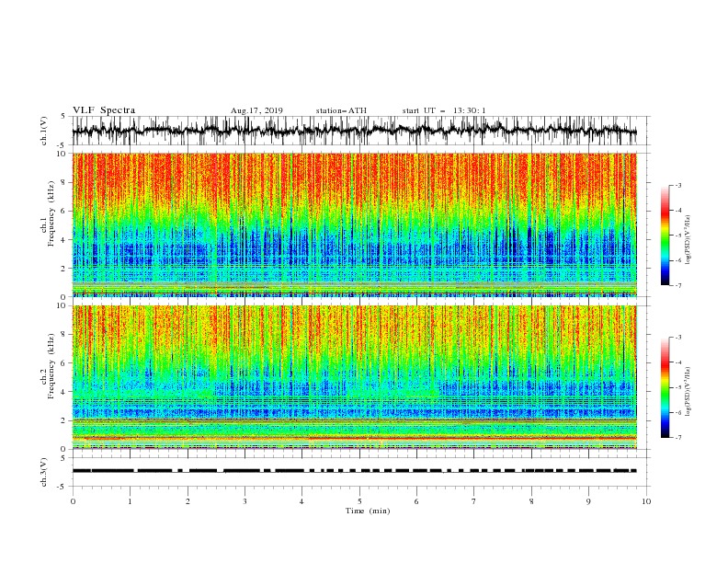728x563 pixels.
Task: Click the "ch.1(V)" axis label
Action: (44, 131)
